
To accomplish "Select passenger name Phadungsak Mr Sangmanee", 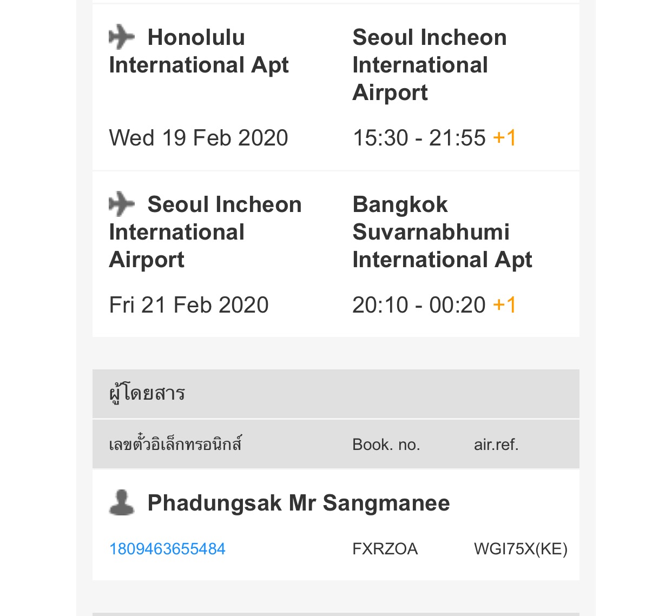I will tap(298, 503).
